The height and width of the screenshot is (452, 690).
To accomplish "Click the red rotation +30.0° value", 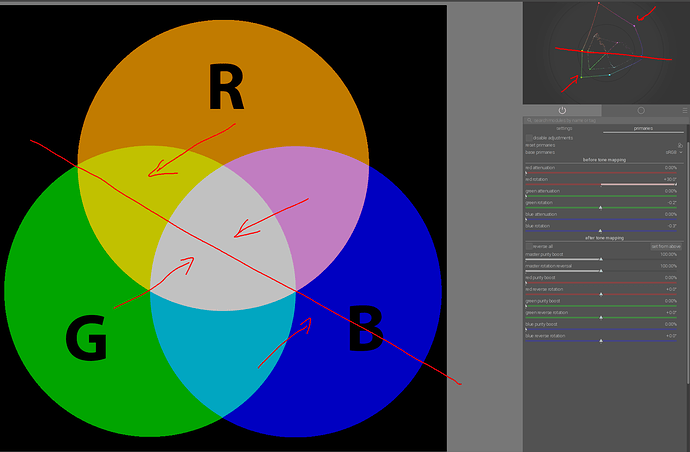I will click(x=670, y=180).
